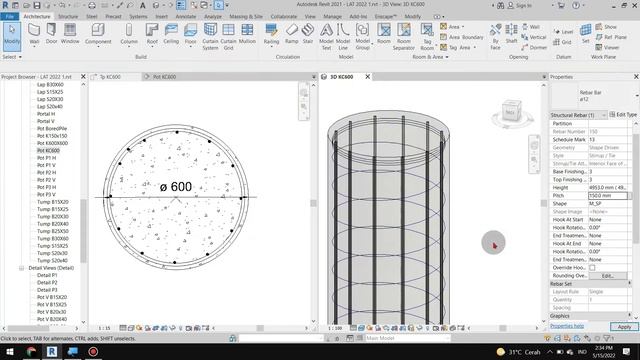
Task: Open the Component tool
Action: click(98, 34)
